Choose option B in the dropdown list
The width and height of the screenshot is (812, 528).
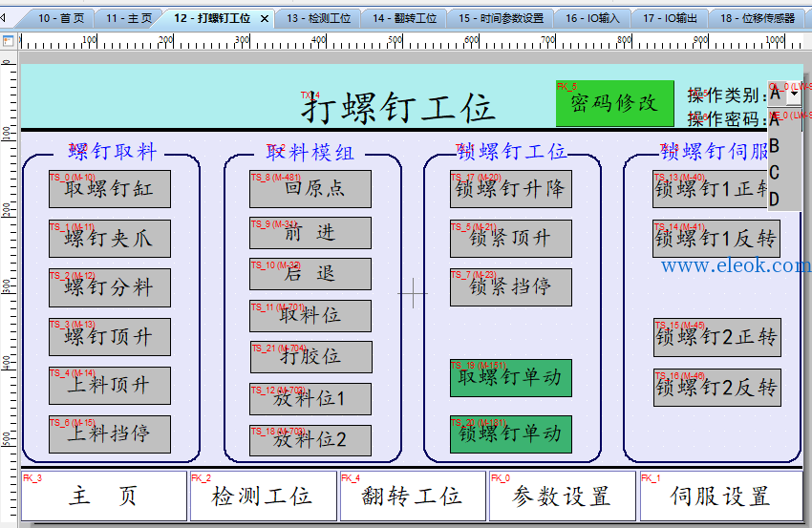click(774, 146)
